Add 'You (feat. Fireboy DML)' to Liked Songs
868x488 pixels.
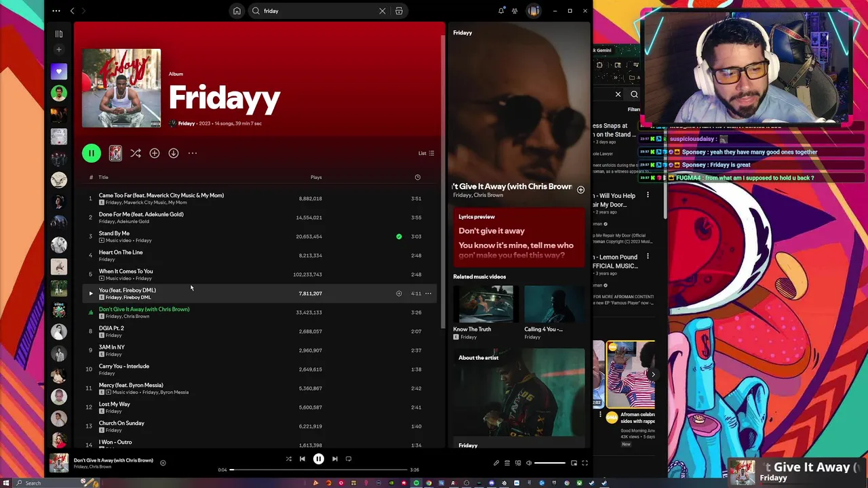(x=399, y=293)
